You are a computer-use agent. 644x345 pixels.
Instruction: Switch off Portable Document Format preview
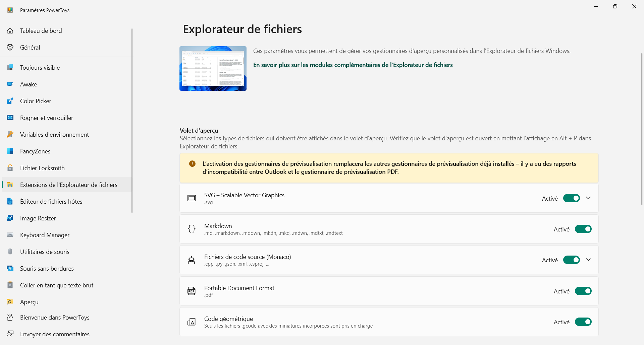coord(583,291)
